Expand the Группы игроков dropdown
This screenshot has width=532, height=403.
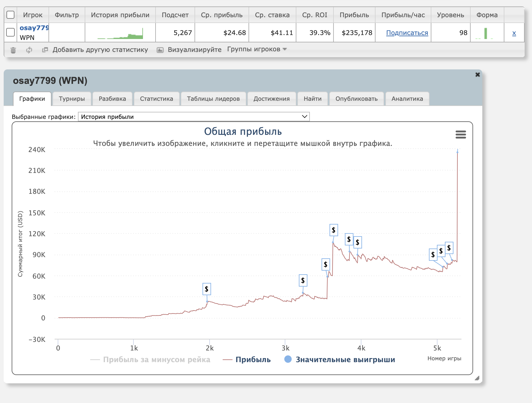(x=257, y=49)
